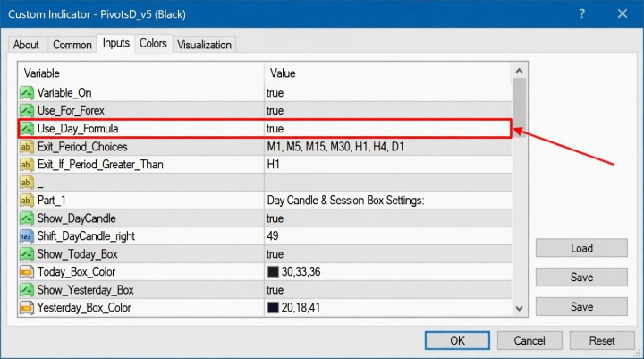The image size is (644, 359).
Task: Select the Show_Today_Box value true
Action: point(275,254)
